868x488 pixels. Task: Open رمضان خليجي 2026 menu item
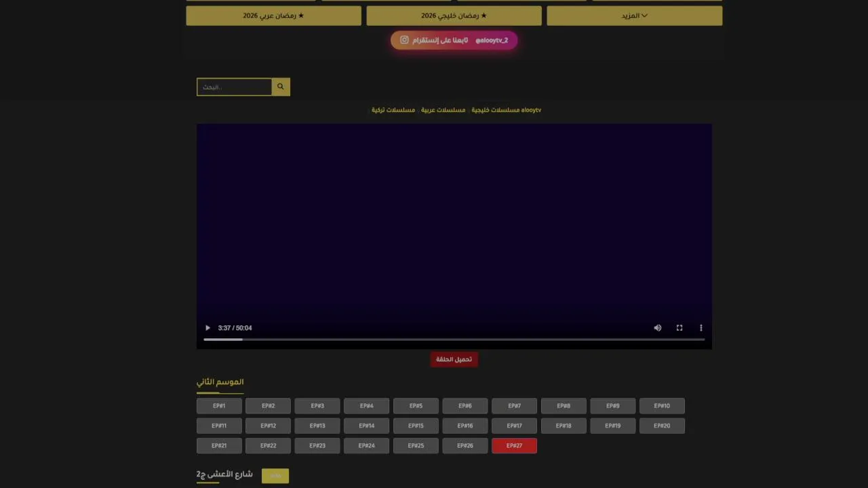[454, 16]
